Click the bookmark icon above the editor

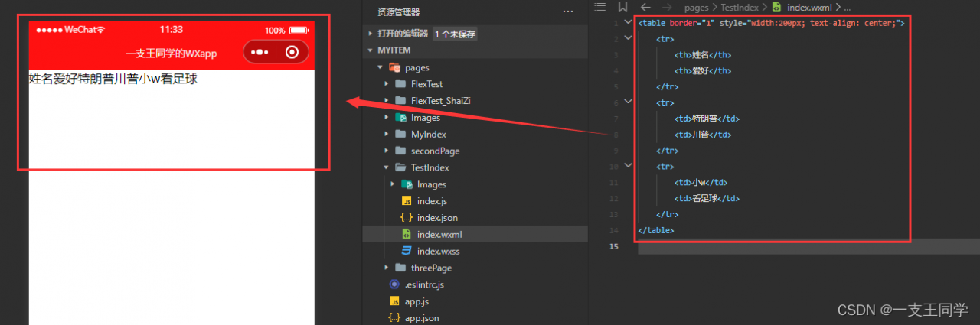coord(622,7)
